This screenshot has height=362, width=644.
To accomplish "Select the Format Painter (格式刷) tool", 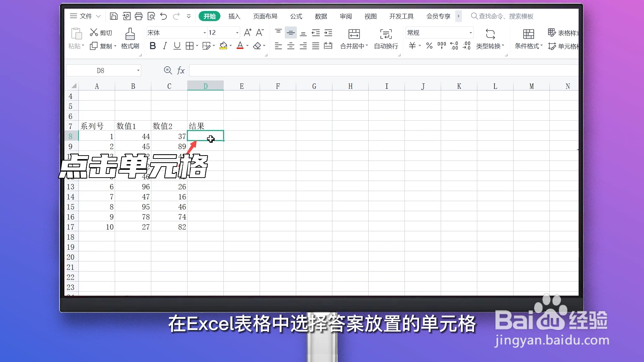I will tap(130, 39).
